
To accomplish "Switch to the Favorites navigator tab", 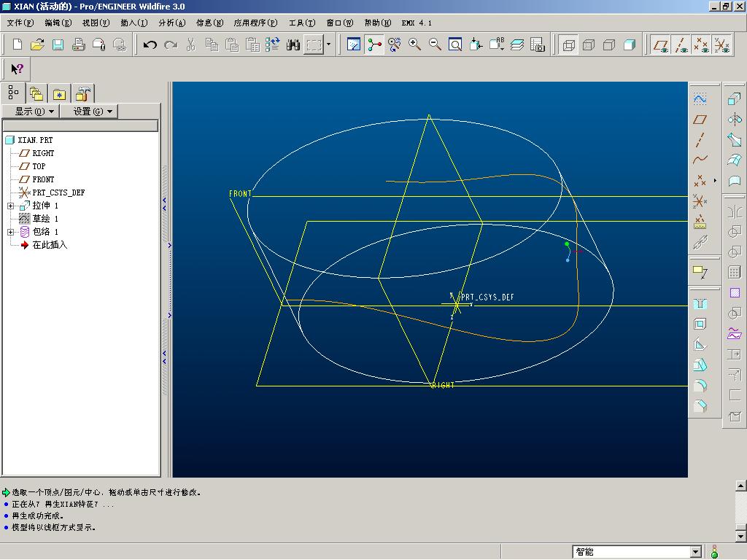I will [59, 93].
